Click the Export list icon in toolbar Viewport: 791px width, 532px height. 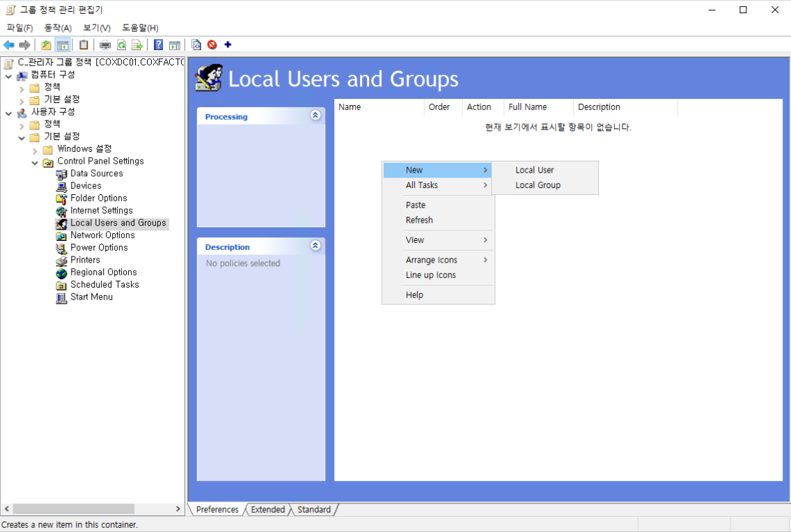click(137, 45)
